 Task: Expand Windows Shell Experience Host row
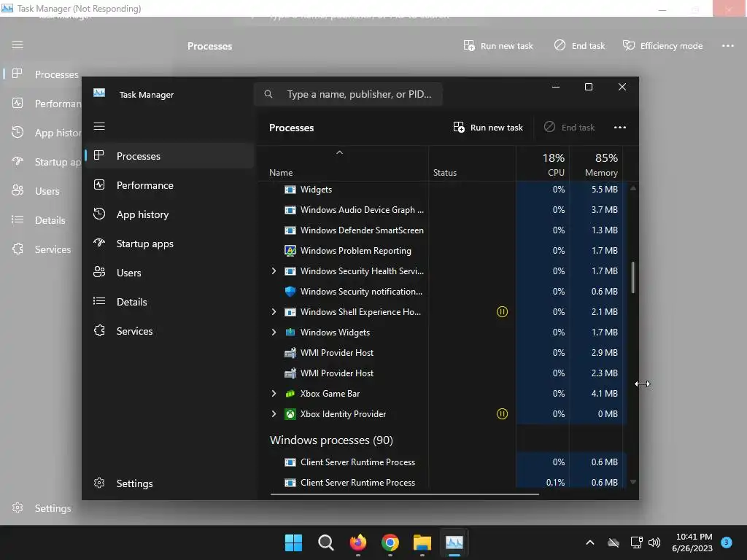[274, 312]
